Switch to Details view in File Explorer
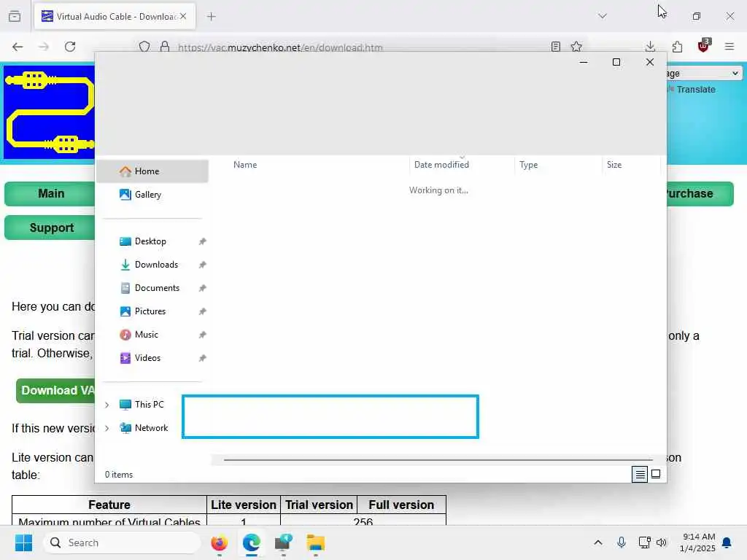 [x=640, y=474]
